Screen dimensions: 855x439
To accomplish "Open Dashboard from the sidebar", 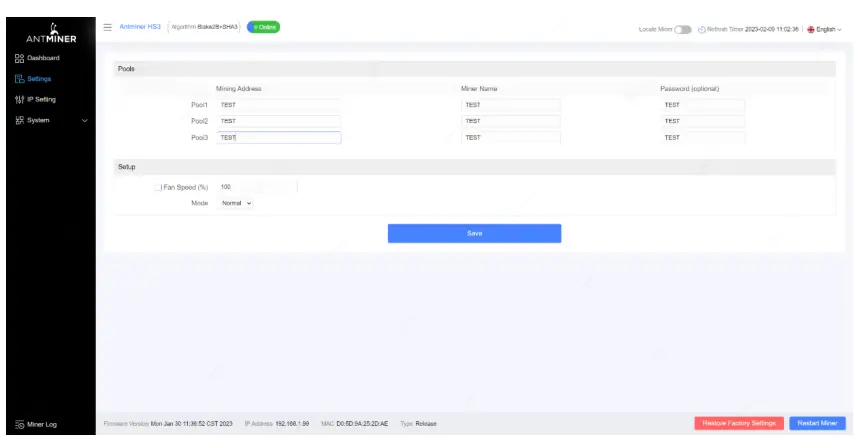I will [44, 58].
